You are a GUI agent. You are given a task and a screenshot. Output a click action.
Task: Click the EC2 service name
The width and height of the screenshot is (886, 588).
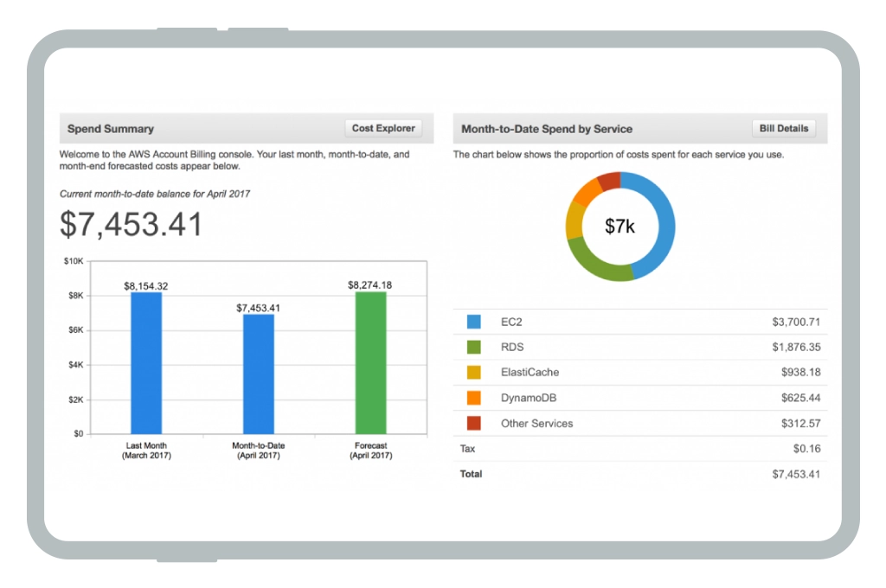pyautogui.click(x=511, y=322)
